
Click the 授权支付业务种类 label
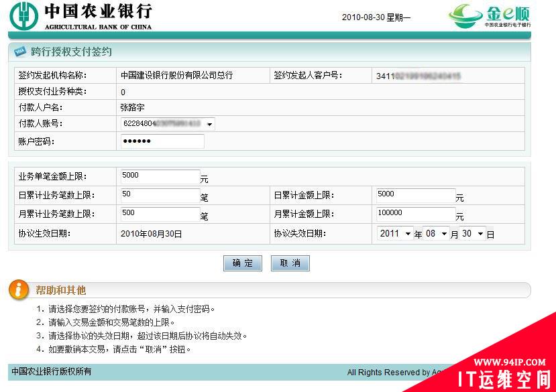[52, 91]
